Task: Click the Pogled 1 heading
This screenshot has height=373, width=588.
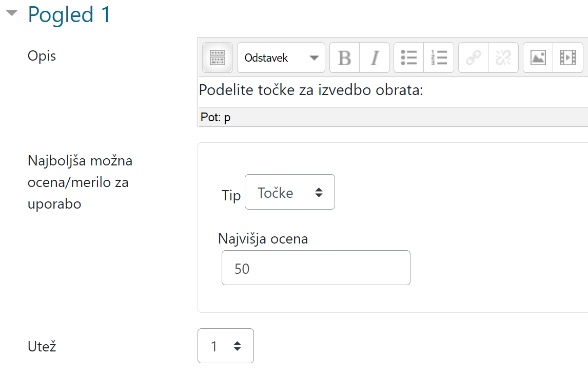Action: [69, 14]
